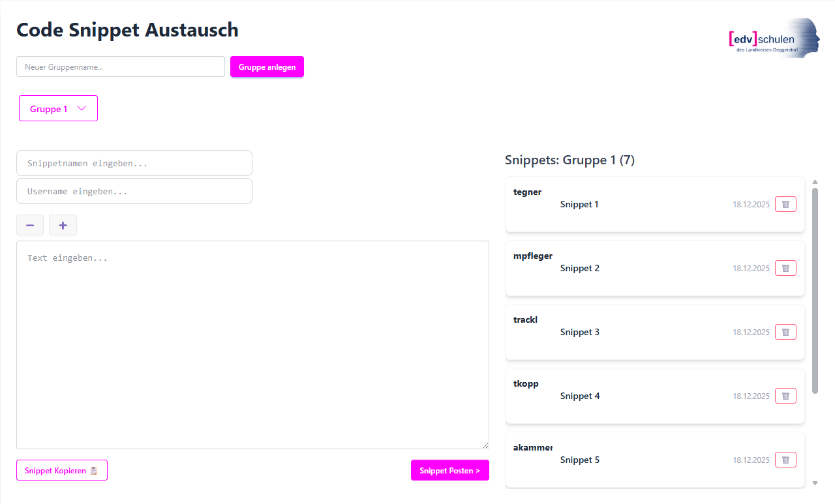The height and width of the screenshot is (504, 835).
Task: Click inside the Text eingeben textarea
Action: pyautogui.click(x=252, y=344)
